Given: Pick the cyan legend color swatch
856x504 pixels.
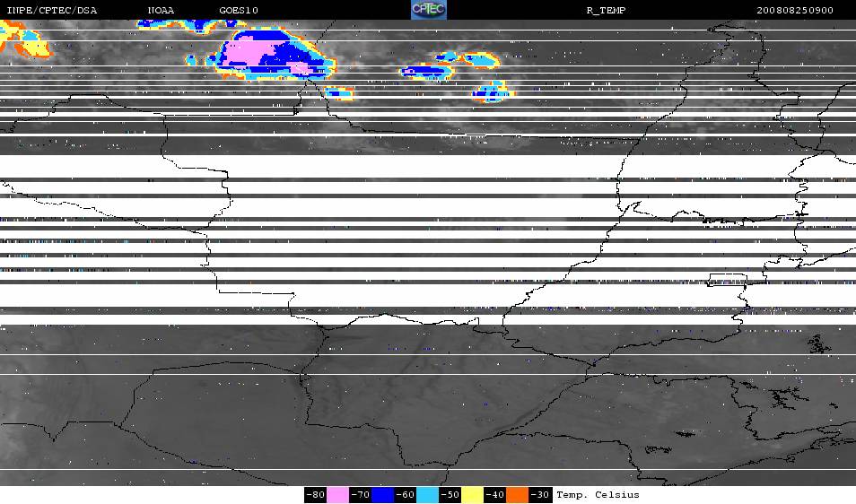Looking at the screenshot, I should coord(427,495).
